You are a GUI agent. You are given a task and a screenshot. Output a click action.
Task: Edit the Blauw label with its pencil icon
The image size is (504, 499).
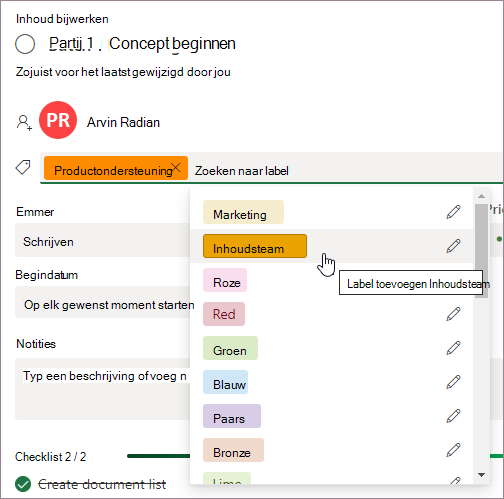pos(453,382)
